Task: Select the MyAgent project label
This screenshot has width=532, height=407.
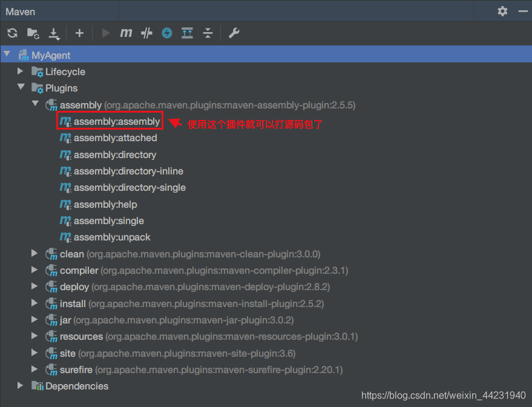Action: (x=51, y=55)
